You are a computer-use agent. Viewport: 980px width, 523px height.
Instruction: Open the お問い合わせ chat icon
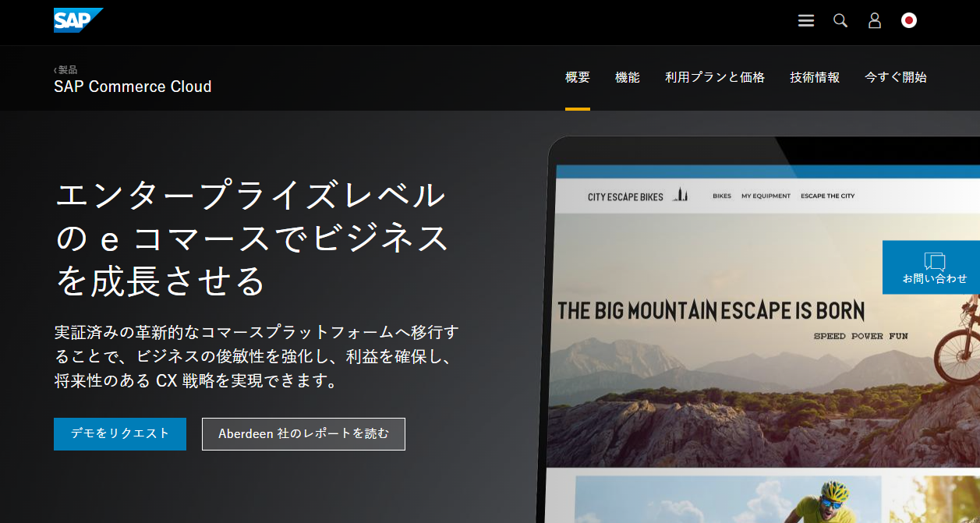(935, 261)
